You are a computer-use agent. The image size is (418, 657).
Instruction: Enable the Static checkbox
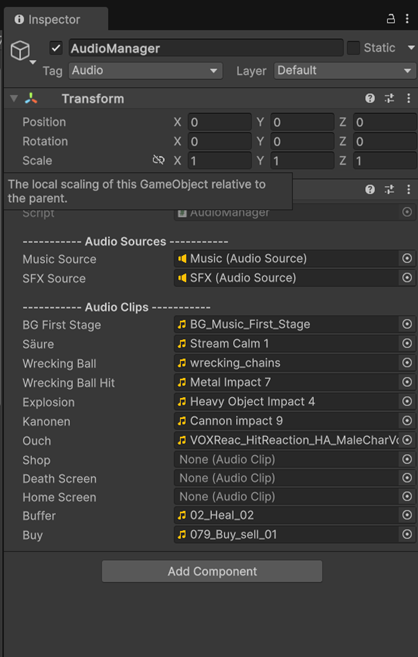tap(353, 48)
